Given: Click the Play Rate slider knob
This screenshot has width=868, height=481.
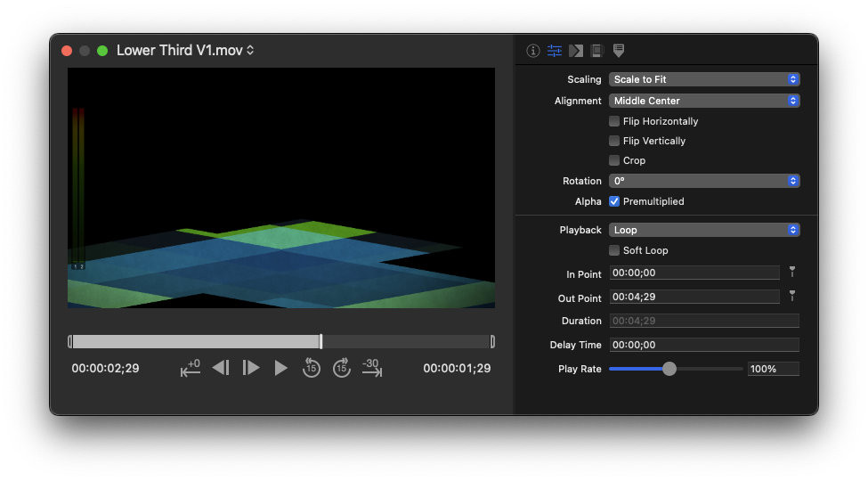Looking at the screenshot, I should click(669, 369).
